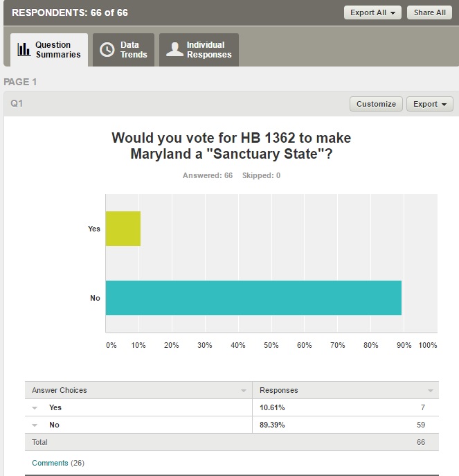Click the clock icon for Data Trends

[x=107, y=49]
